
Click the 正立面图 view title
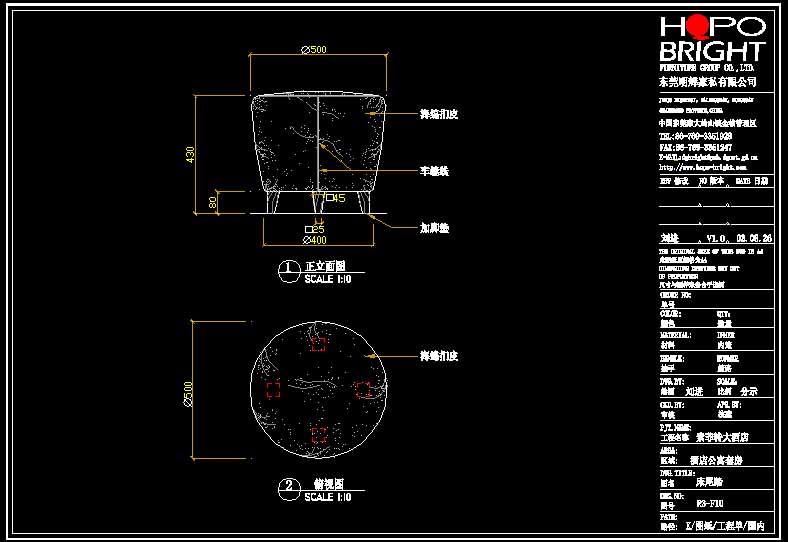point(325,266)
